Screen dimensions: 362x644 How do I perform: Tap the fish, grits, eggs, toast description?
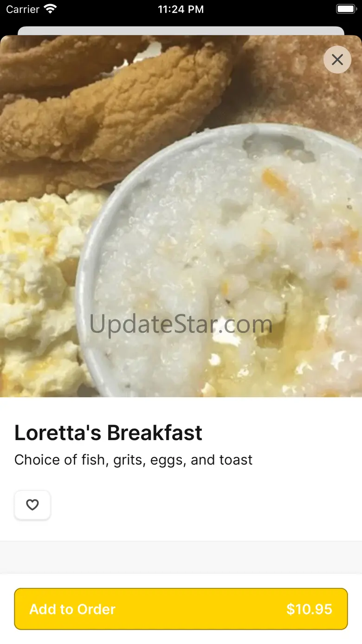point(134,460)
